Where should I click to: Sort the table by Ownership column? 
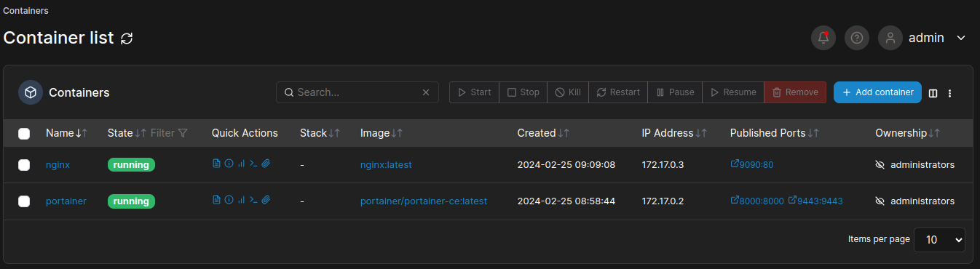[x=908, y=133]
